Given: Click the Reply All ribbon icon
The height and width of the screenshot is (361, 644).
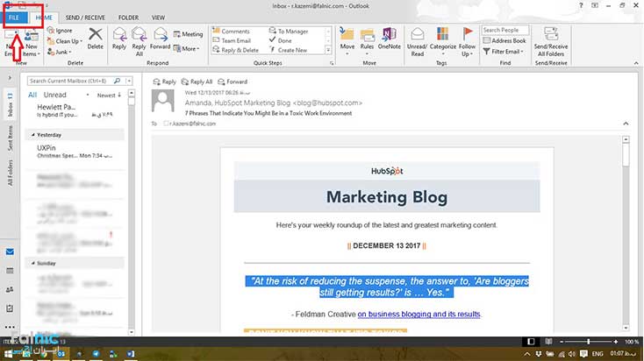Looking at the screenshot, I should 139,39.
